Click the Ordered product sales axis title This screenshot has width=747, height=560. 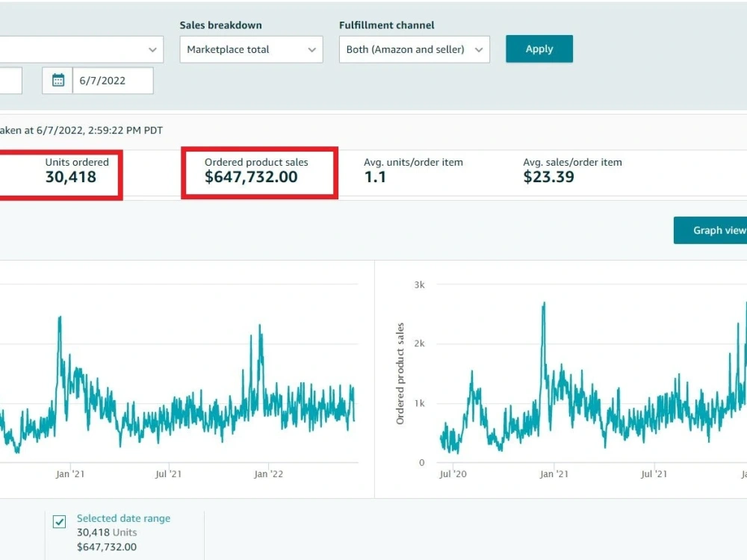coord(400,373)
